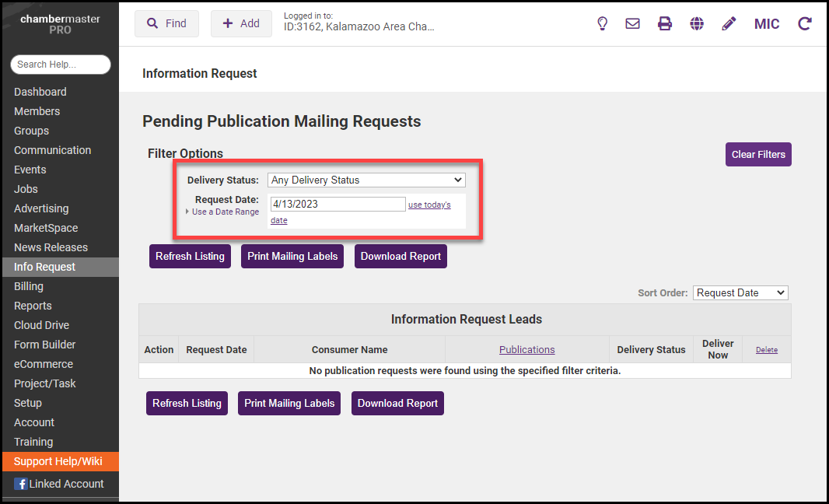Click the Find magnifier button
This screenshot has width=829, height=504.
pos(166,23)
